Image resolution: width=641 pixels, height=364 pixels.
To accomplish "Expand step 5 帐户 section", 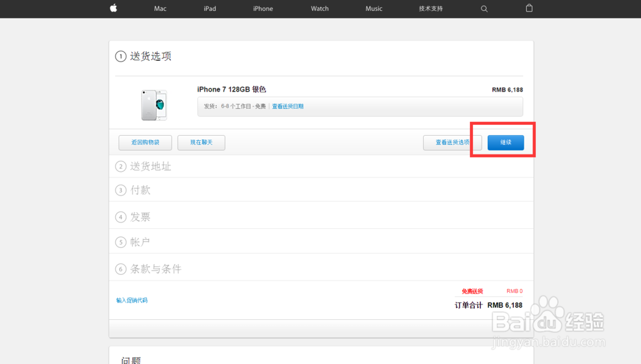I will [x=321, y=242].
